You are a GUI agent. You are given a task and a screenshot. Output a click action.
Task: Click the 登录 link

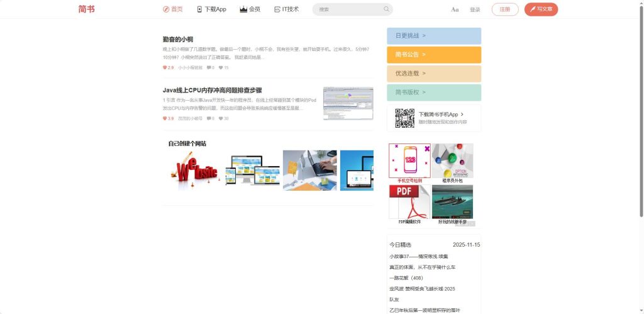click(x=475, y=9)
